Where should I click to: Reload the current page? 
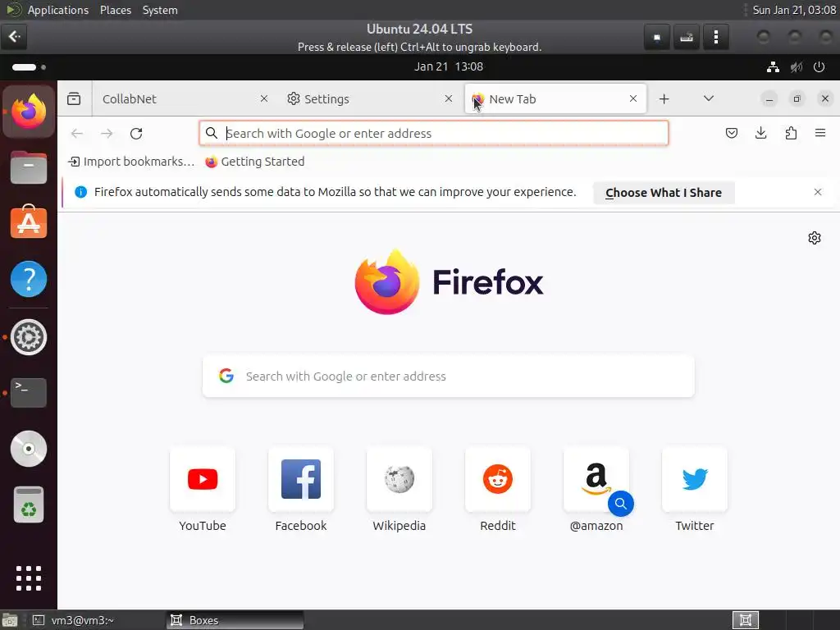coord(136,134)
